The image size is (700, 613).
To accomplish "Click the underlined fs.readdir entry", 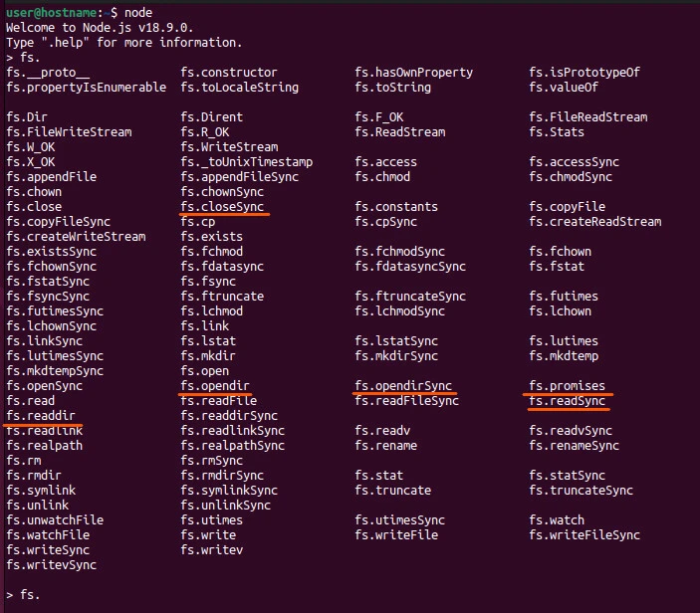I will coord(40,416).
